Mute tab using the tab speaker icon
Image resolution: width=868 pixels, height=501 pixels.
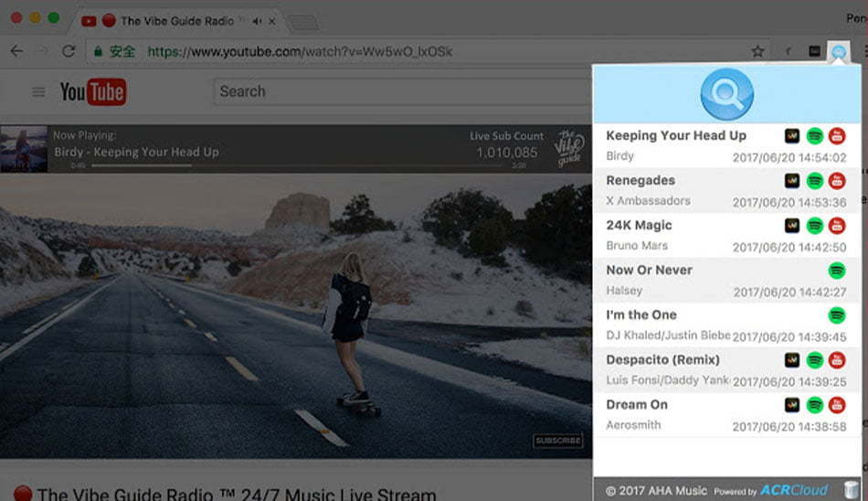[x=257, y=22]
